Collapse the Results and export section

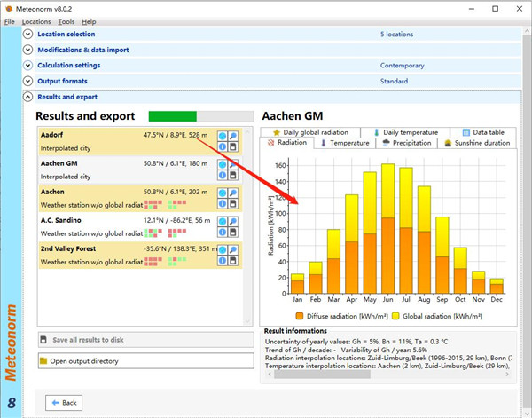point(28,97)
